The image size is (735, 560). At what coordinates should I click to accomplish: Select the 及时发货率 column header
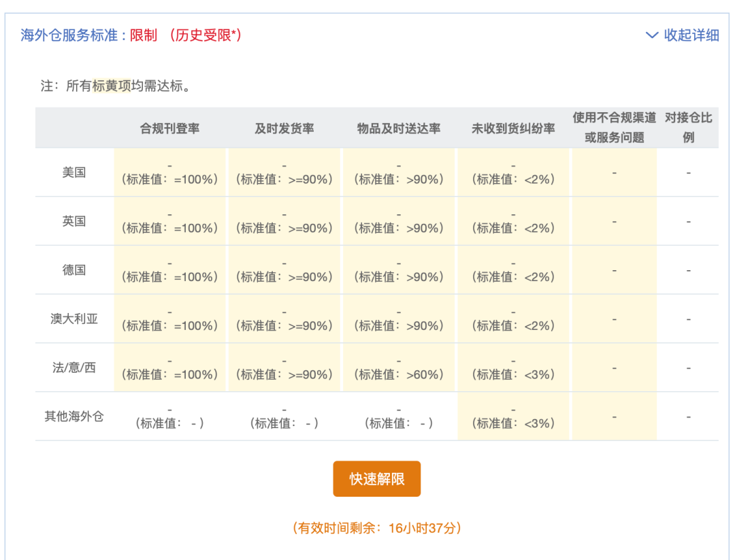coord(284,128)
